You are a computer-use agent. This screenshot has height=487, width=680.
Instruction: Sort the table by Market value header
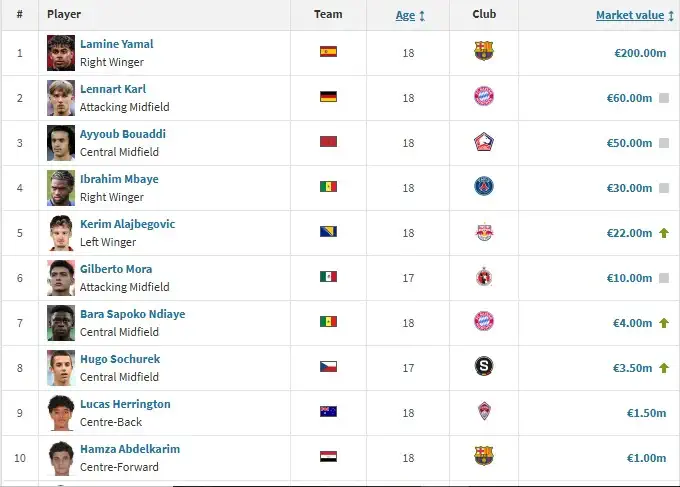tap(630, 15)
